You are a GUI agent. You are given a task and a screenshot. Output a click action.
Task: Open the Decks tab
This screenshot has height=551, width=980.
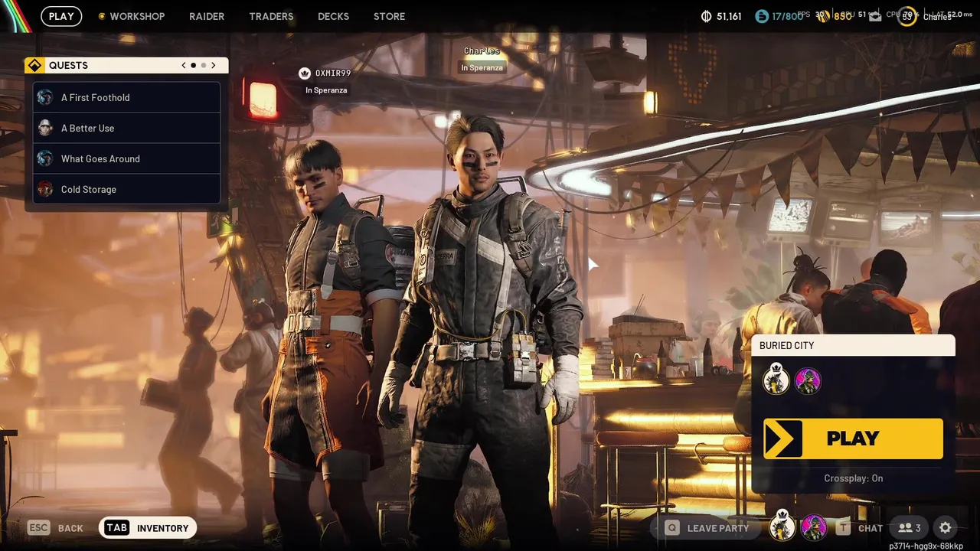click(333, 16)
